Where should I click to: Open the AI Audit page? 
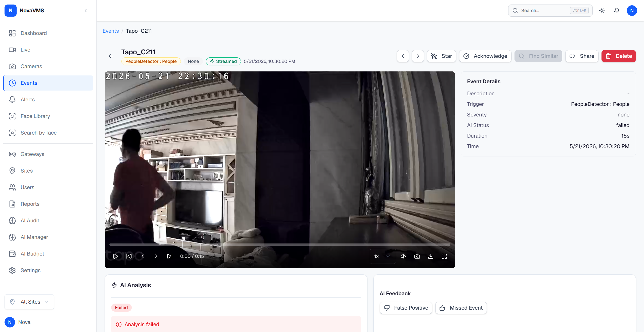(x=48, y=221)
